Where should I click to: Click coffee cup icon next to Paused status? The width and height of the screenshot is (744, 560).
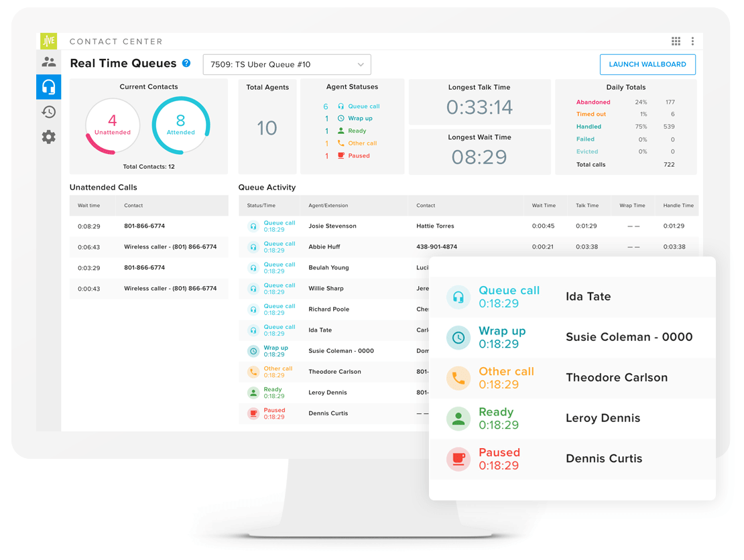(x=340, y=155)
